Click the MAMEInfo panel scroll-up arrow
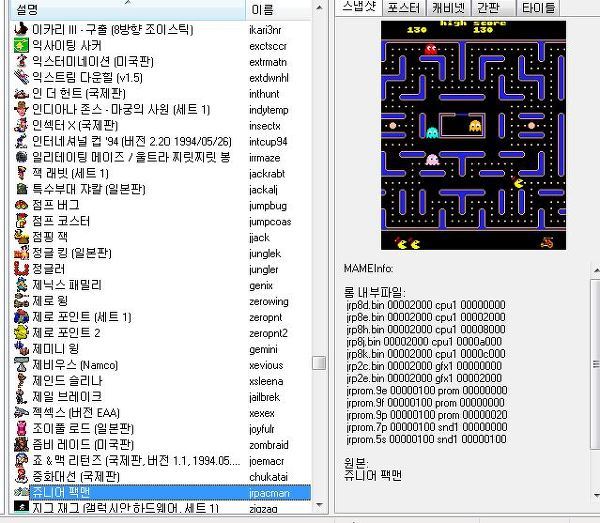Screen dimensions: 600x523 point(596,270)
